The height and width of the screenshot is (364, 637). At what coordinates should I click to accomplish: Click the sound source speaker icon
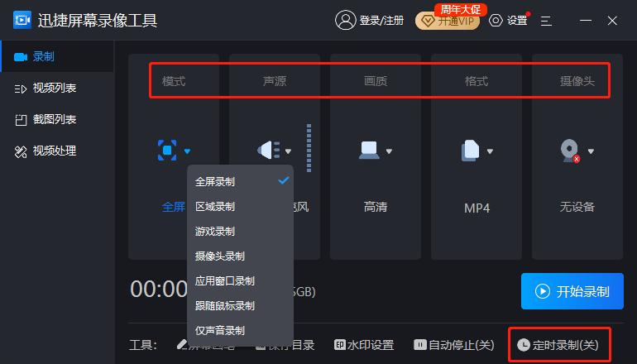[x=269, y=151]
